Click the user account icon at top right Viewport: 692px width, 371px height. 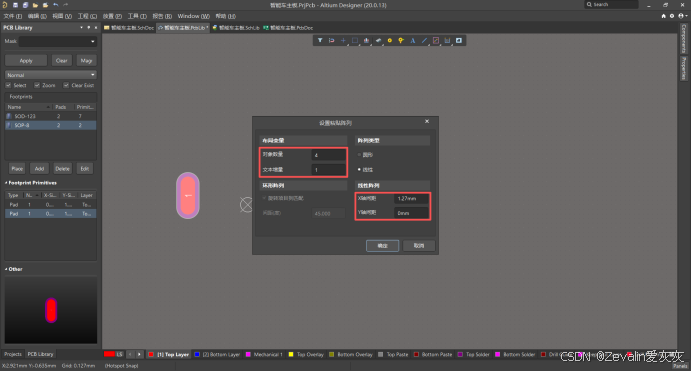[x=682, y=16]
